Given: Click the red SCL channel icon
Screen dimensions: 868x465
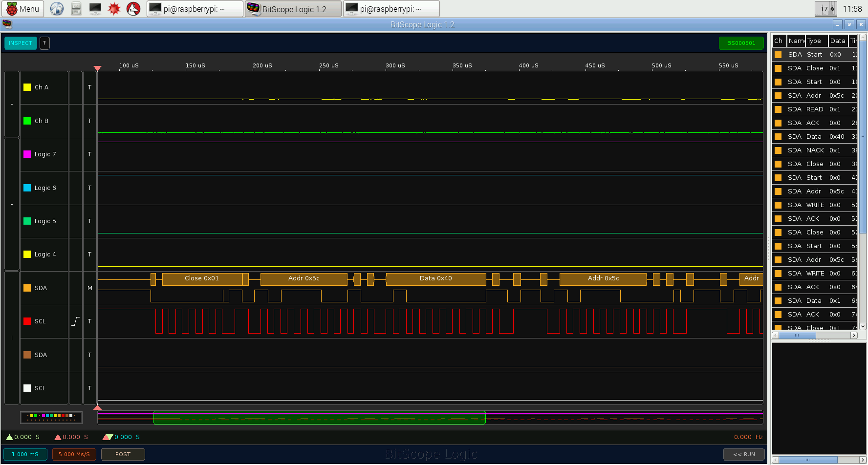Looking at the screenshot, I should click(x=27, y=321).
